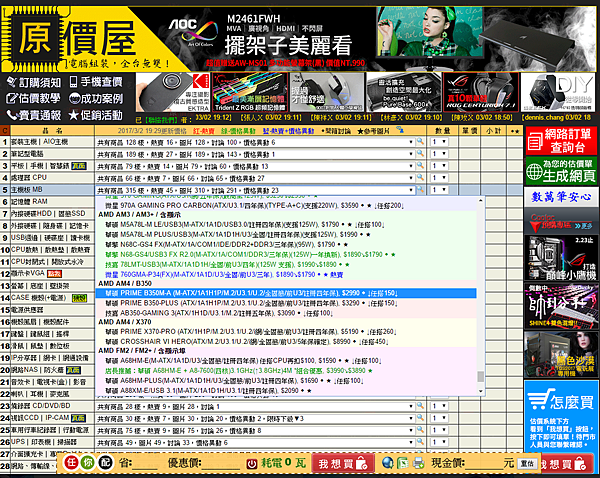Open Trident Z RGB banner thumbnail
This screenshot has height=478, width=600.
click(250, 92)
